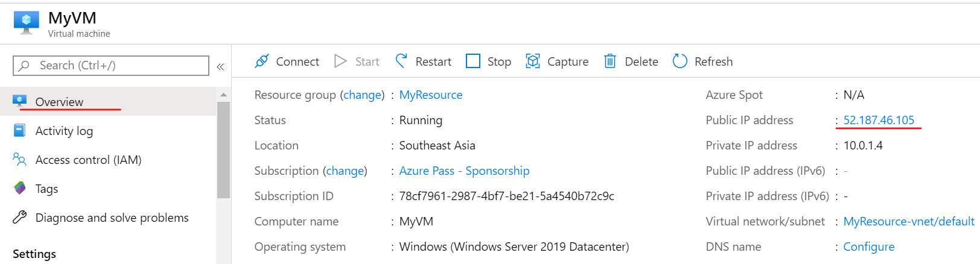The height and width of the screenshot is (264, 980).
Task: Click Configure DNS name link
Action: click(x=868, y=247)
